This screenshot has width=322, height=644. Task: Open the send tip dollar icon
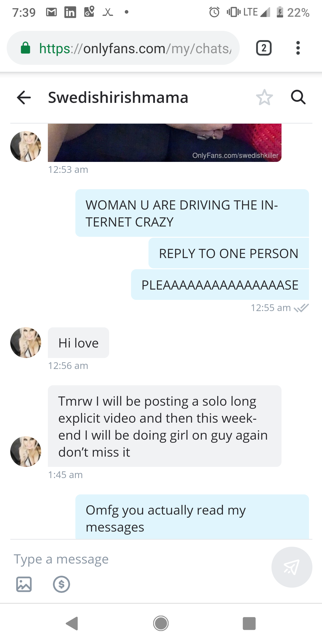pos(61,584)
